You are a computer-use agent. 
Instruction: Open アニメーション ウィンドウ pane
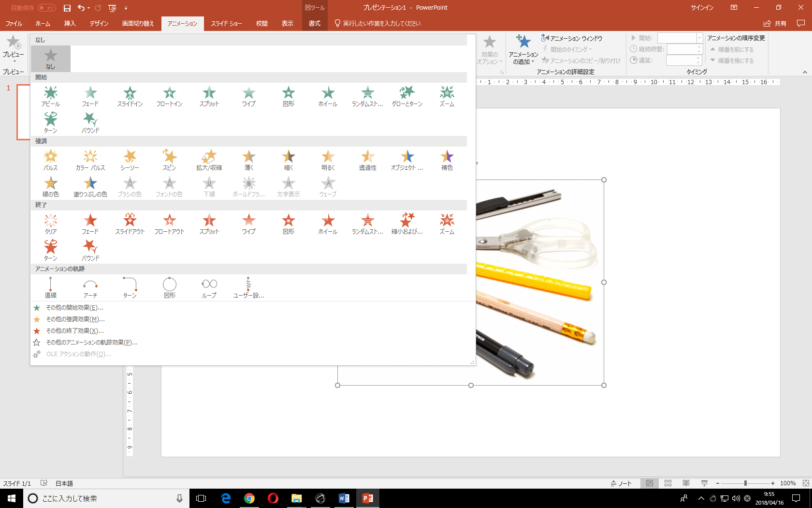[572, 38]
